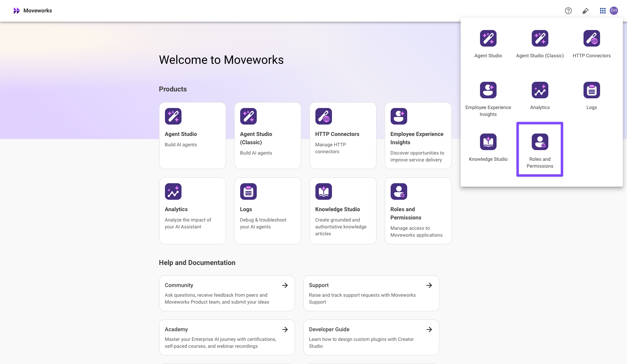This screenshot has height=364, width=627.
Task: Open the HTTP Connectors card title
Action: (x=337, y=134)
